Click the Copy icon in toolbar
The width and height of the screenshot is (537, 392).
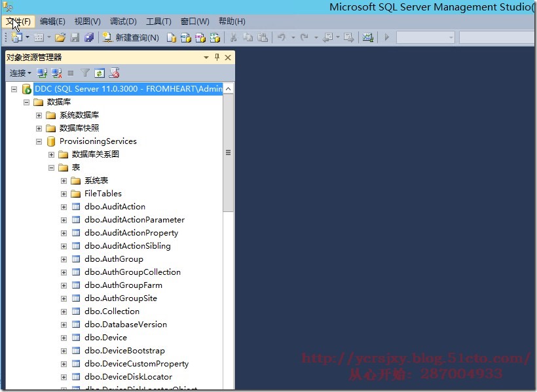pos(248,37)
